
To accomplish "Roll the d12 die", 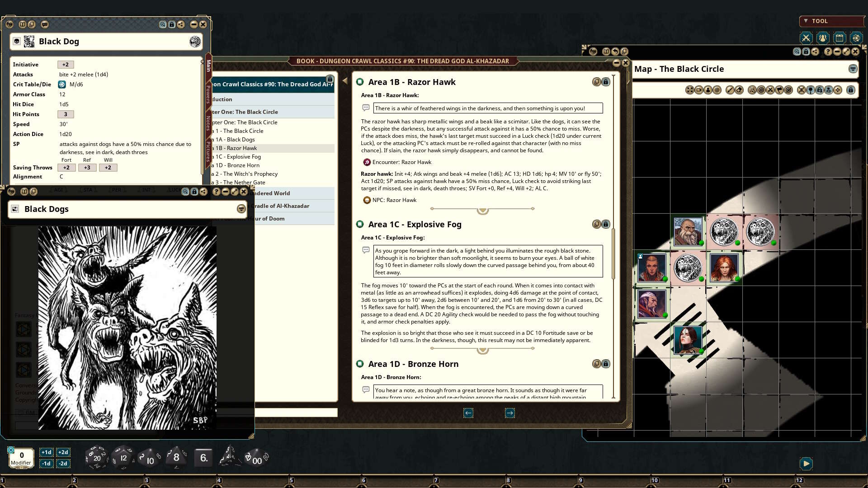I will click(x=123, y=457).
